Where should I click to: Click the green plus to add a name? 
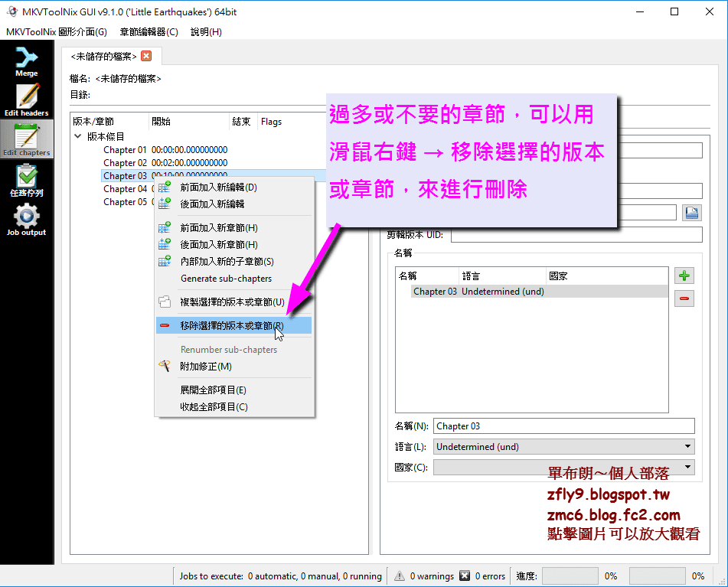(x=684, y=276)
